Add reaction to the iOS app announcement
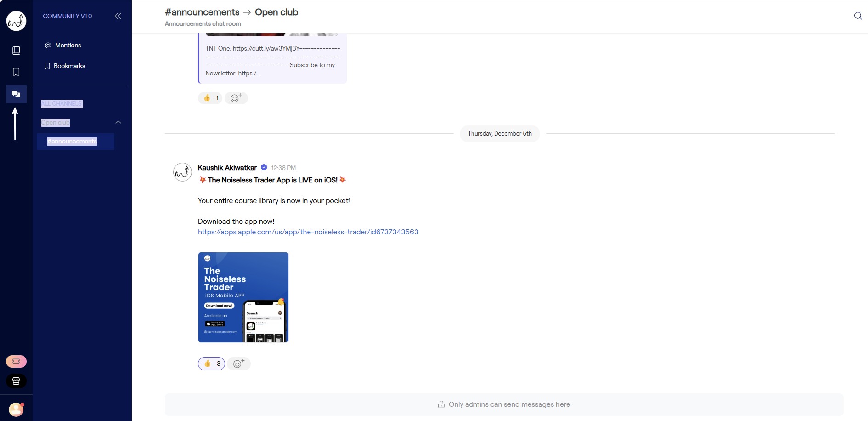The height and width of the screenshot is (421, 868). coord(239,364)
